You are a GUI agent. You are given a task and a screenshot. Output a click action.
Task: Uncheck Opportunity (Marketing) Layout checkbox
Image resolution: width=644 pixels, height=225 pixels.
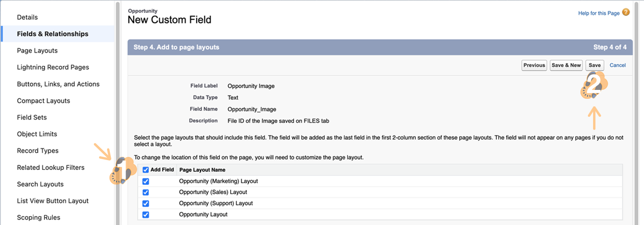(146, 181)
